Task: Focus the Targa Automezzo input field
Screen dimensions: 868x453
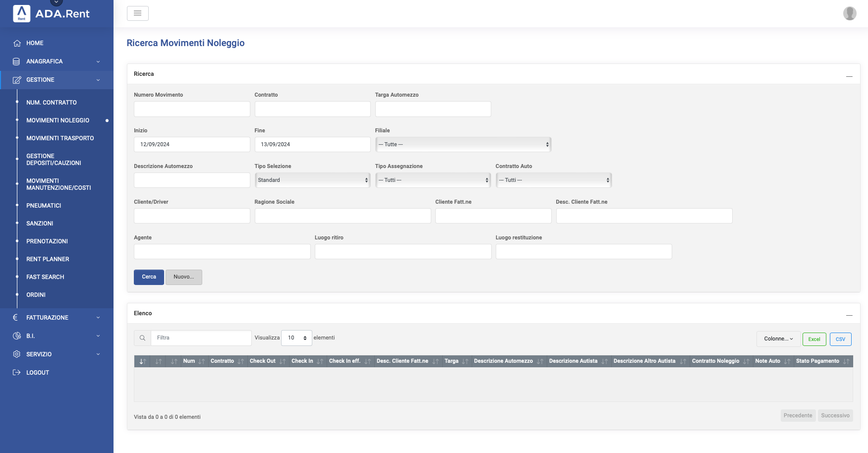Action: pyautogui.click(x=433, y=109)
